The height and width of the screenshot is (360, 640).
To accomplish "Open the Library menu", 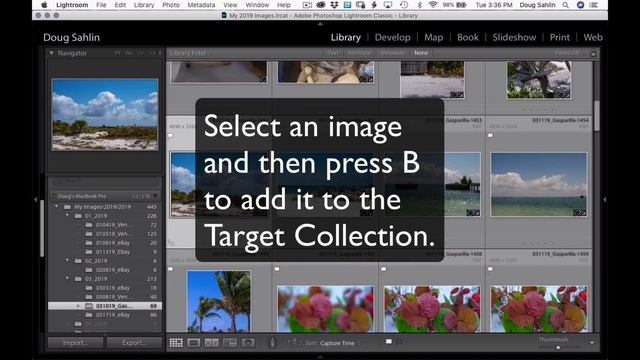I will coord(144,5).
